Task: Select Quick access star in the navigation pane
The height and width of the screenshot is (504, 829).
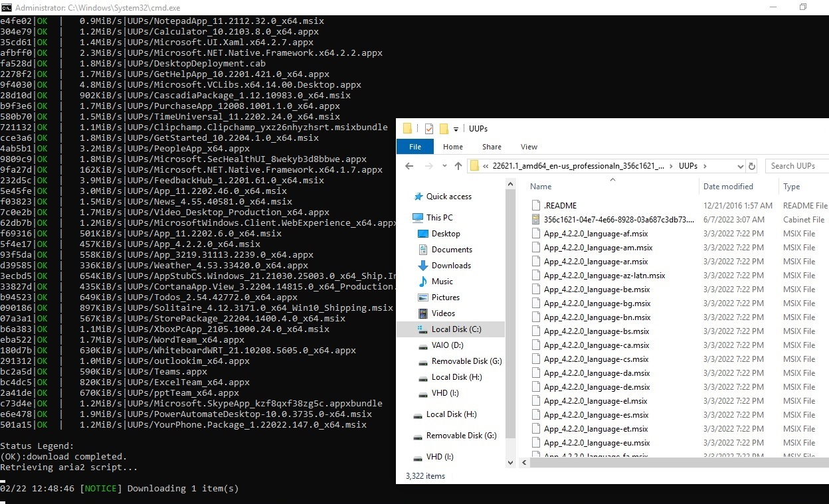Action: (418, 197)
